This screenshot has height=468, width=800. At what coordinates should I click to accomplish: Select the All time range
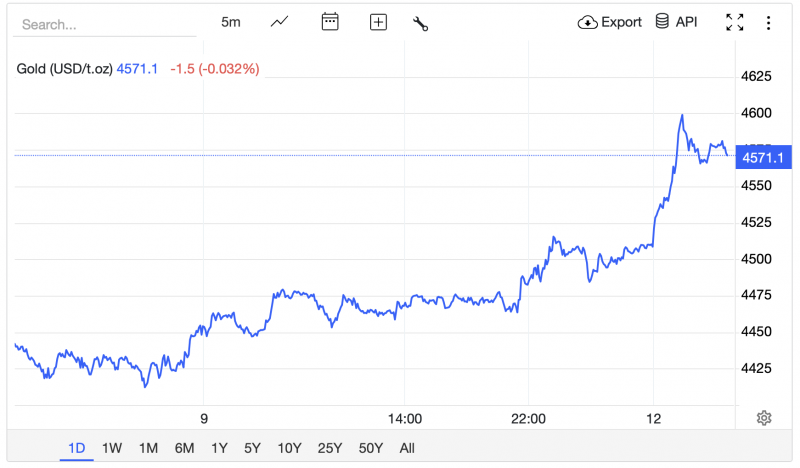coord(407,448)
